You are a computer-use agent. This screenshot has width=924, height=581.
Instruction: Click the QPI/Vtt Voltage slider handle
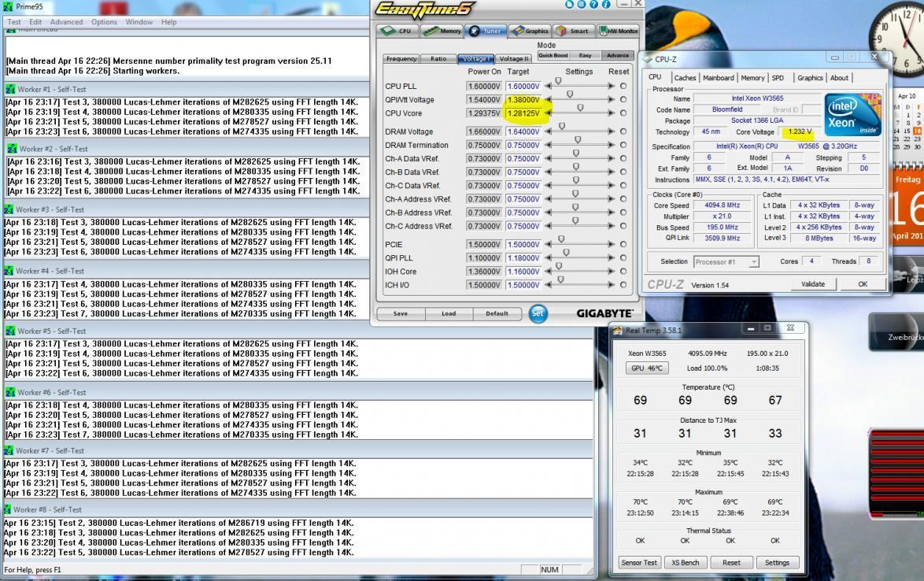[x=570, y=94]
